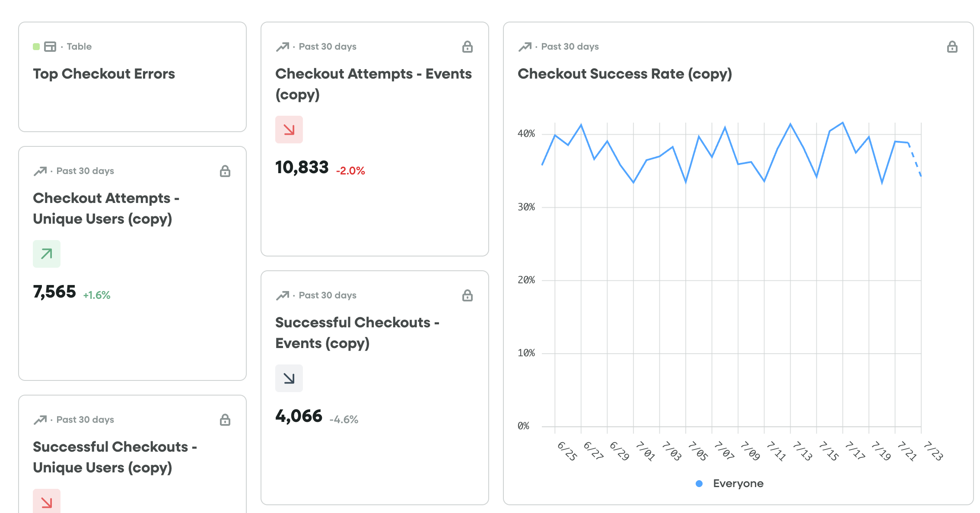Click lock icon on Checkout Attempts - Unique Users card

point(225,171)
